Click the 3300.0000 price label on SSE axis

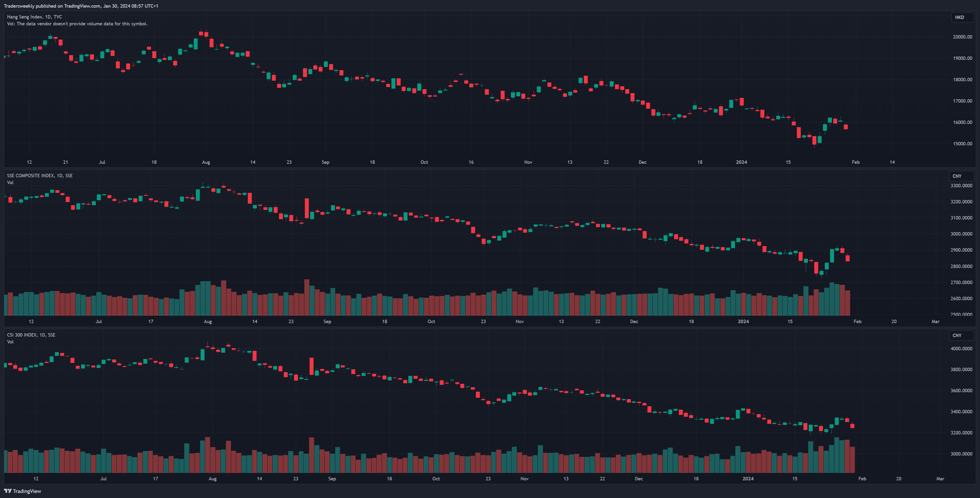click(961, 185)
